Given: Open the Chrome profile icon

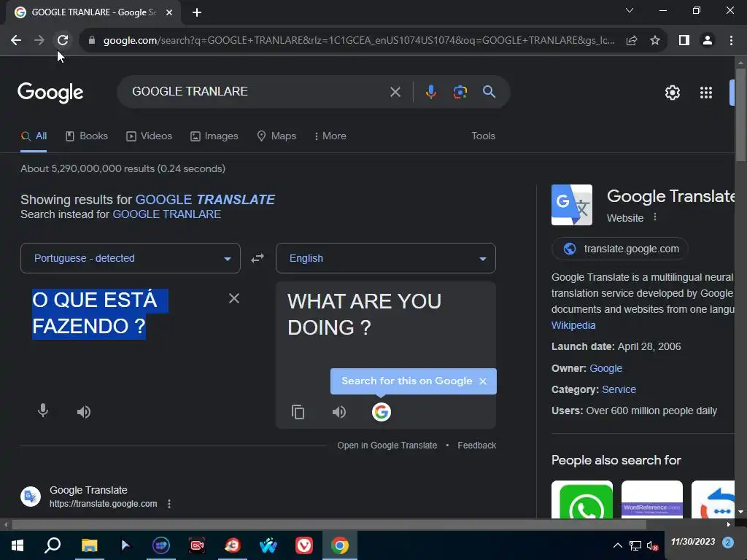Looking at the screenshot, I should [708, 41].
